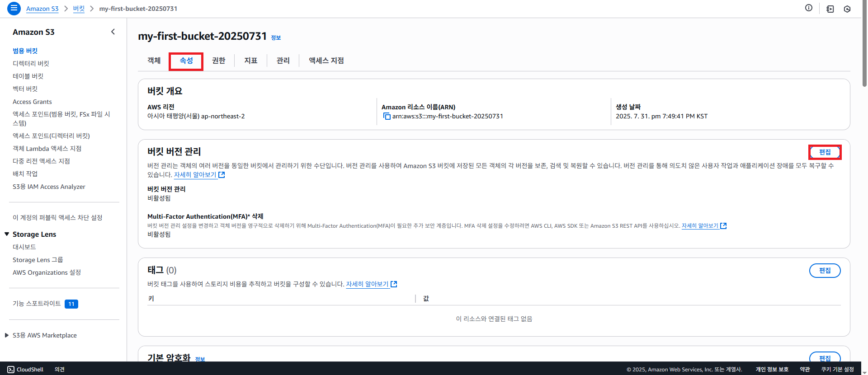Copy the bucket ARN with copy icon
The width and height of the screenshot is (868, 375).
pyautogui.click(x=387, y=117)
